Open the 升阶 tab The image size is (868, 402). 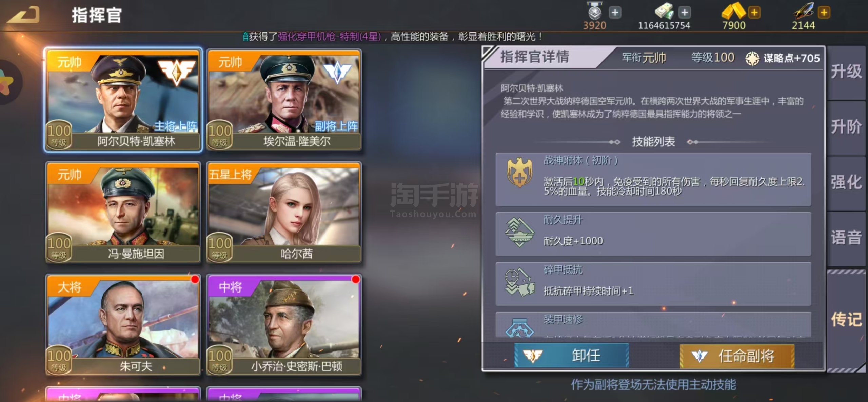click(x=846, y=127)
